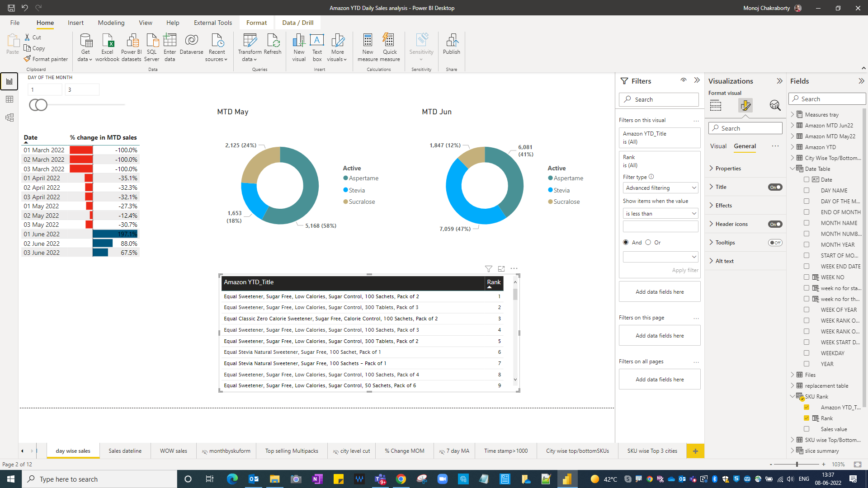Click the zoom slider in status bar
868x488 pixels.
[x=797, y=464]
